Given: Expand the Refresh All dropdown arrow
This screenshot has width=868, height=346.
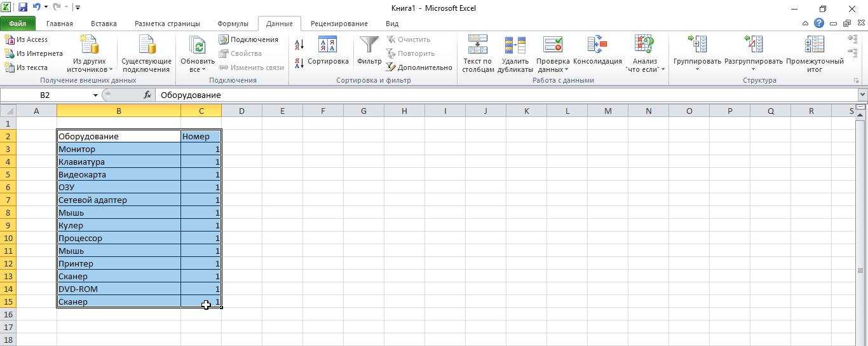Looking at the screenshot, I should 204,69.
